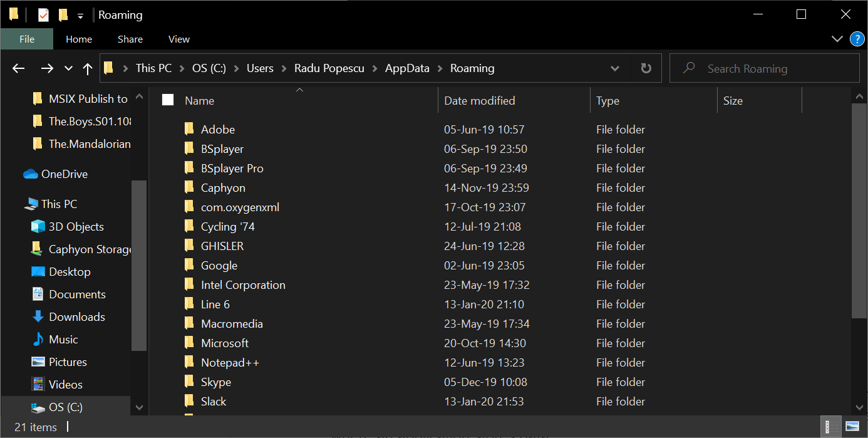Select the Skype folder icon
The height and width of the screenshot is (438, 868).
(189, 382)
